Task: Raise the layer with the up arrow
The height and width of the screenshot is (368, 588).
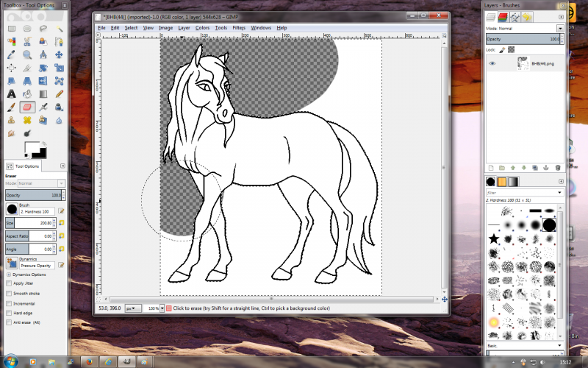Action: [x=513, y=168]
